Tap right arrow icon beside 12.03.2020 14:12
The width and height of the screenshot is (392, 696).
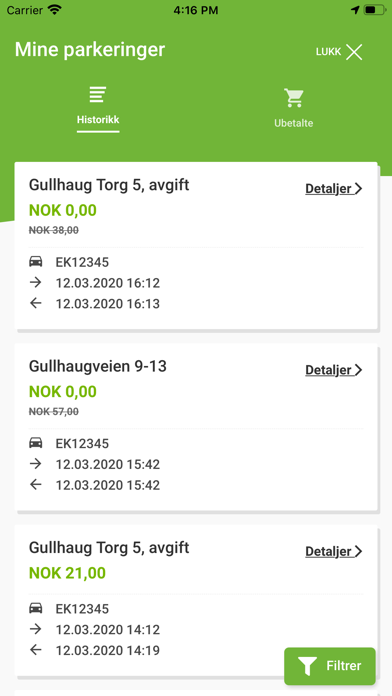click(36, 629)
